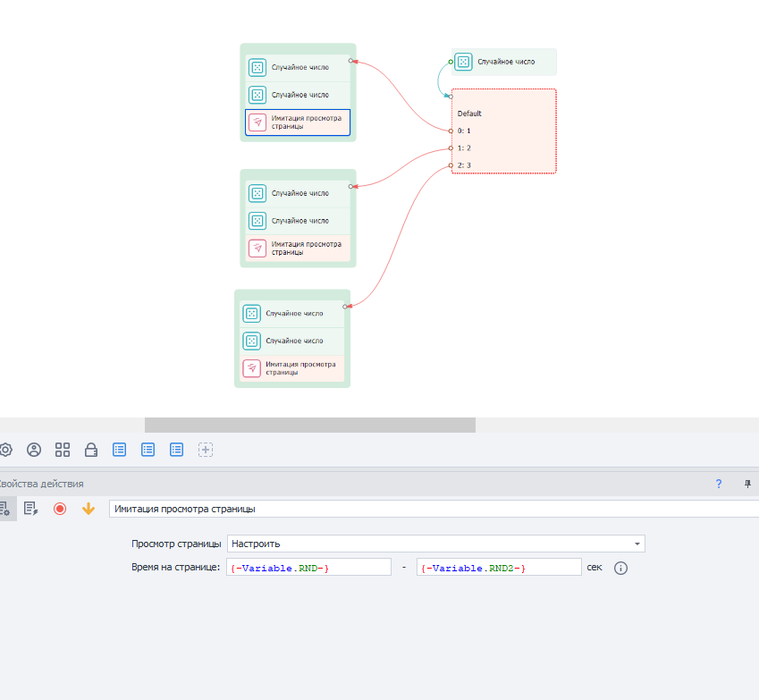Pin the action properties panel

click(x=747, y=484)
